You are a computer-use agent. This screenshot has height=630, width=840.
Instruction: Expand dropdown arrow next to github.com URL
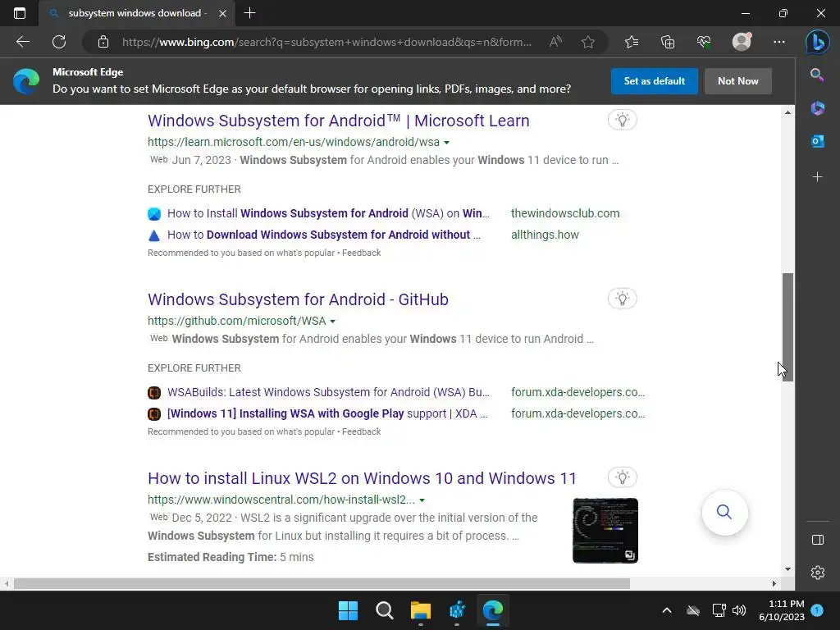(333, 322)
